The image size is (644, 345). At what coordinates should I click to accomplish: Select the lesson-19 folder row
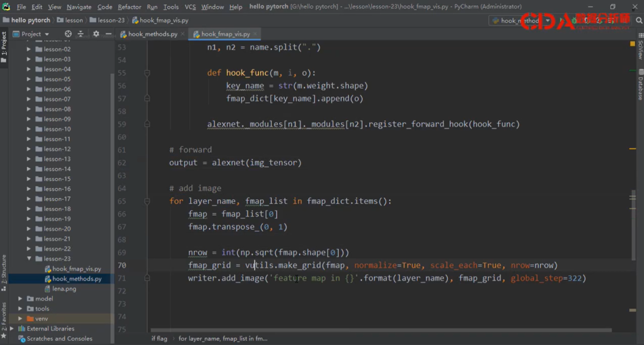coord(61,219)
